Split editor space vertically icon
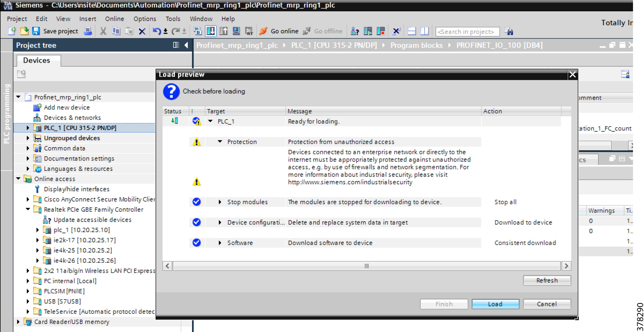 tap(425, 31)
